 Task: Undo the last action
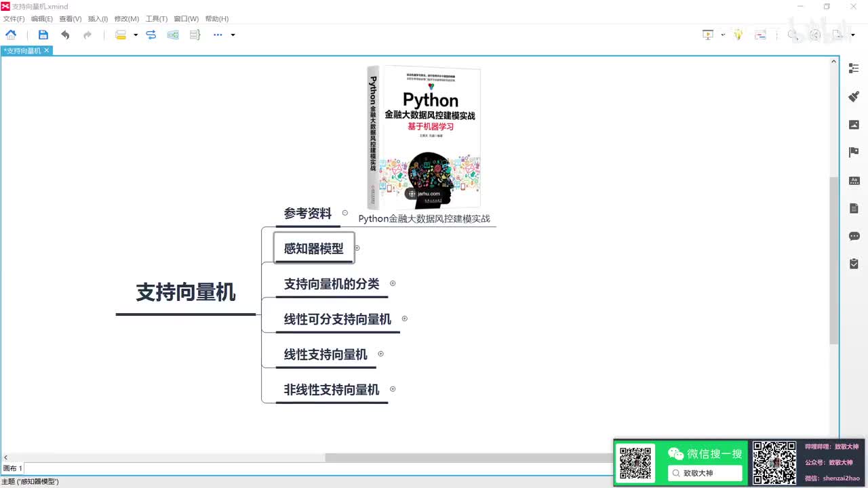tap(65, 35)
